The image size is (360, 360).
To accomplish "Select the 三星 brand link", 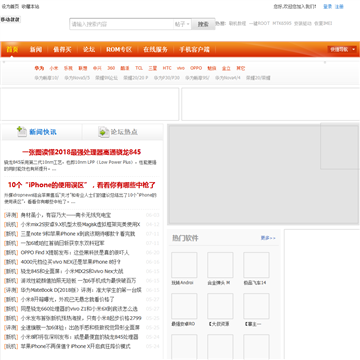I will point(153,68).
